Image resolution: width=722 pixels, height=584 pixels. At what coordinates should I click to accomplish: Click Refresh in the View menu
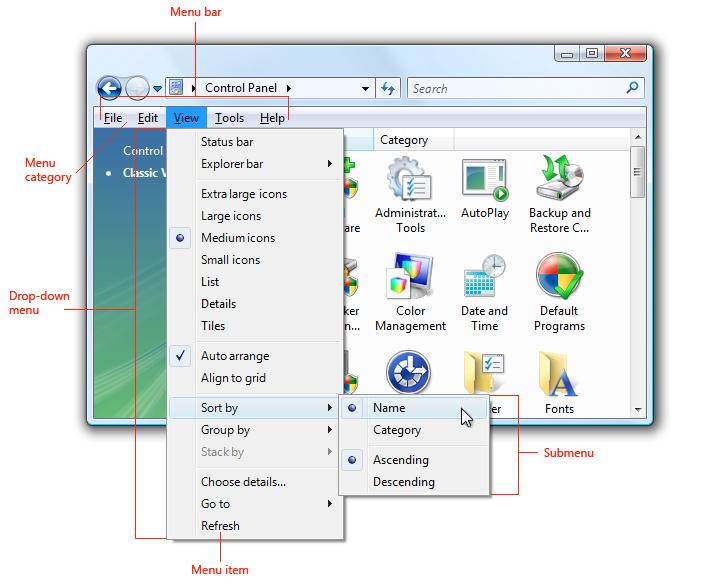pos(220,526)
